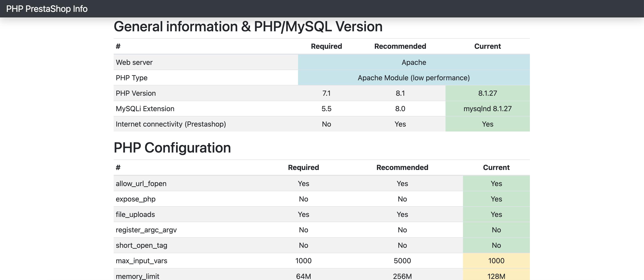
Task: Click the Apache Module (low performance) cell
Action: pos(414,78)
